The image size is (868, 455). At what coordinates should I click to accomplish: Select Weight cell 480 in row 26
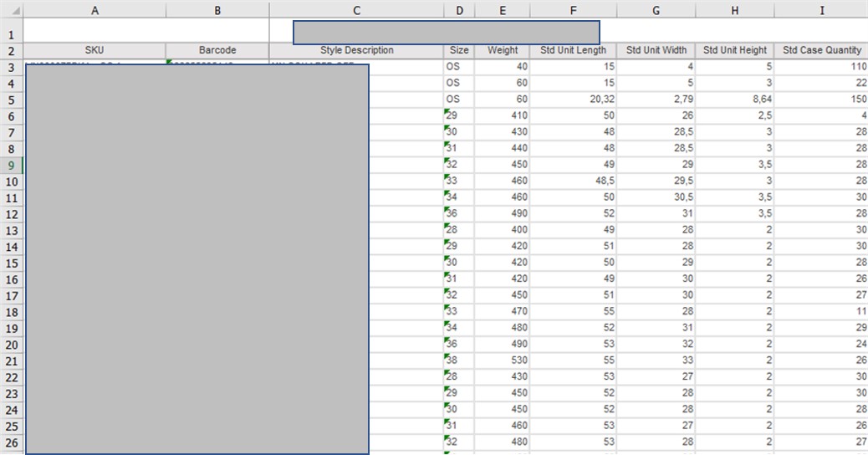(x=502, y=442)
